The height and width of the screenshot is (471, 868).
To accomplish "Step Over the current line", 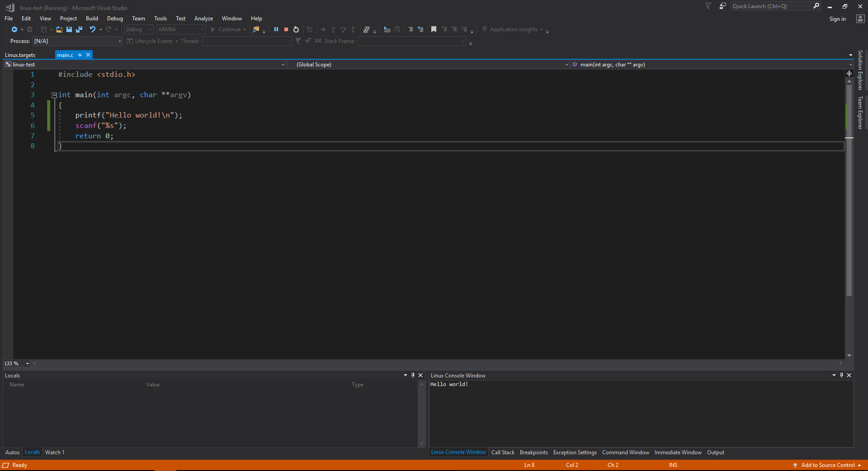I will (x=344, y=29).
